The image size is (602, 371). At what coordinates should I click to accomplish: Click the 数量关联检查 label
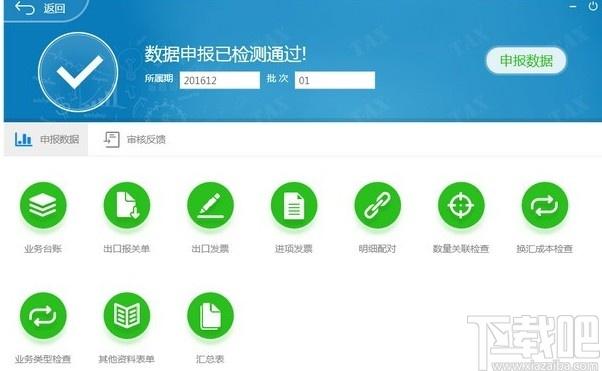[x=461, y=249]
